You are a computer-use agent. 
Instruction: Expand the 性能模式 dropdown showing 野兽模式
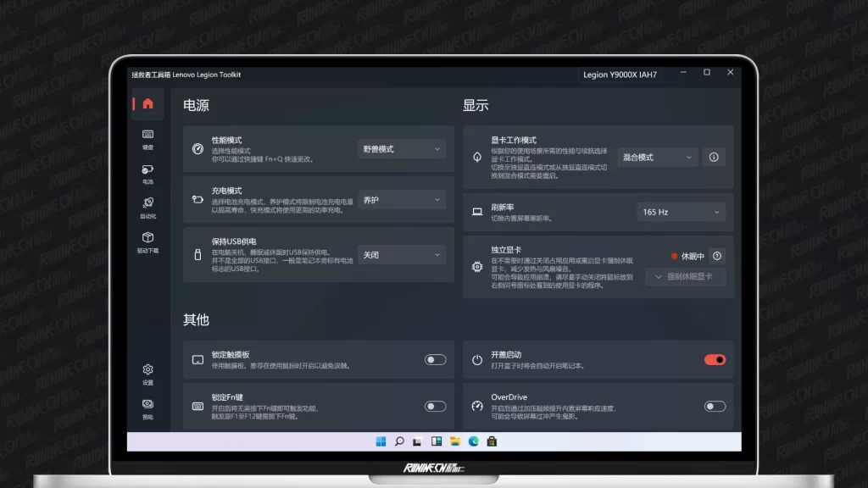coord(402,149)
